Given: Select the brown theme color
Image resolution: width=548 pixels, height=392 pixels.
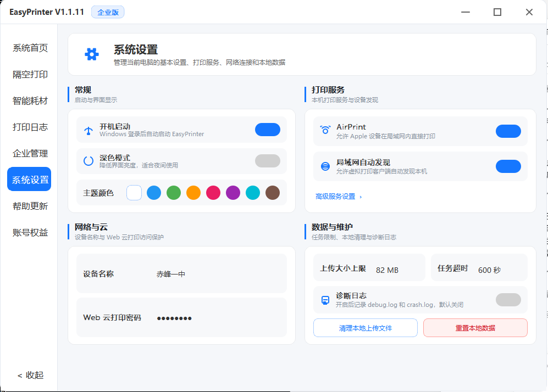Looking at the screenshot, I should point(273,193).
